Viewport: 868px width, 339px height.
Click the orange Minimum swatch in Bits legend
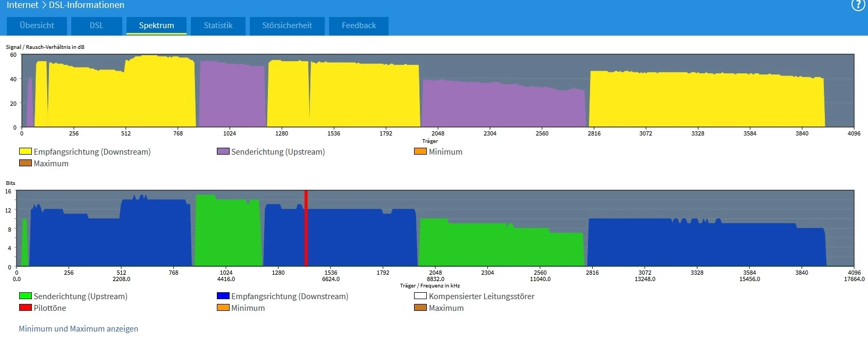click(223, 308)
